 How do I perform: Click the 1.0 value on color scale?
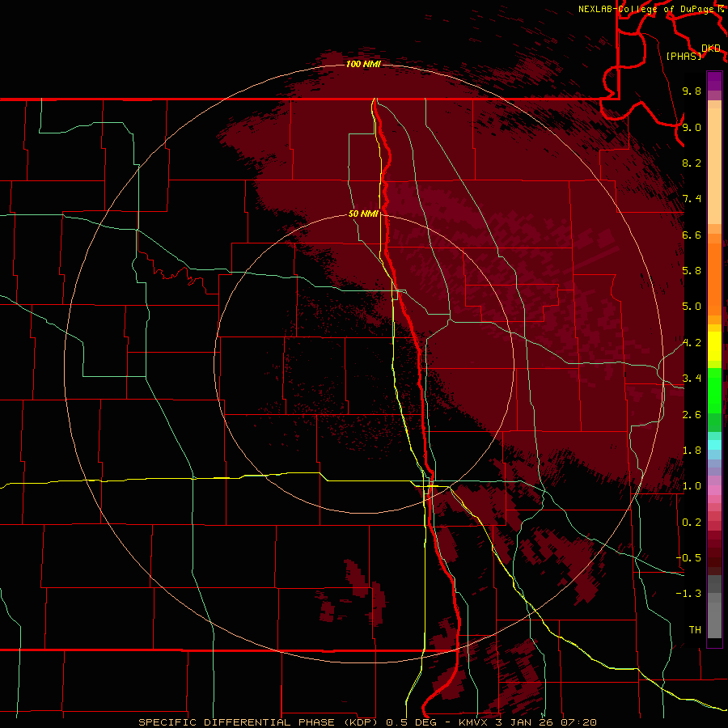[692, 486]
